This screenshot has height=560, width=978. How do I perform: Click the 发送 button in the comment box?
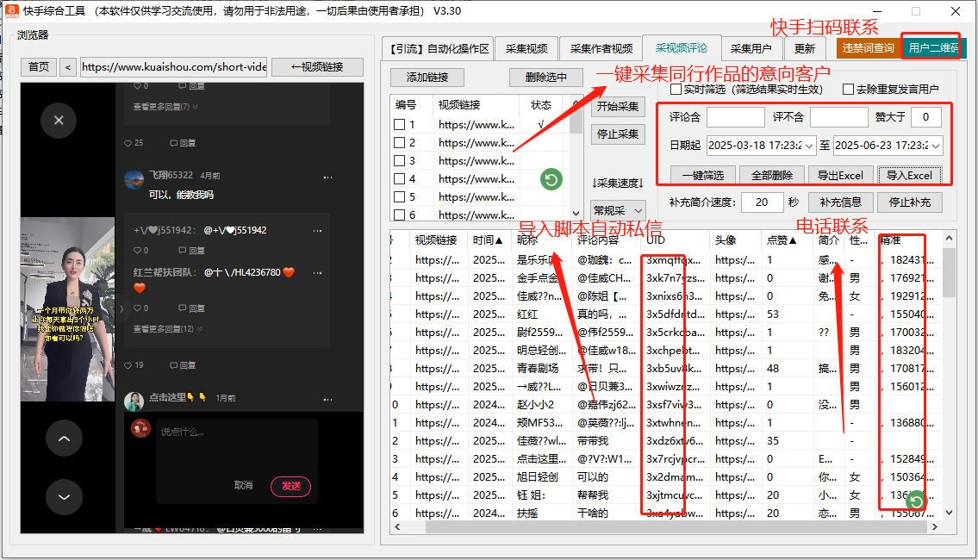tap(291, 486)
